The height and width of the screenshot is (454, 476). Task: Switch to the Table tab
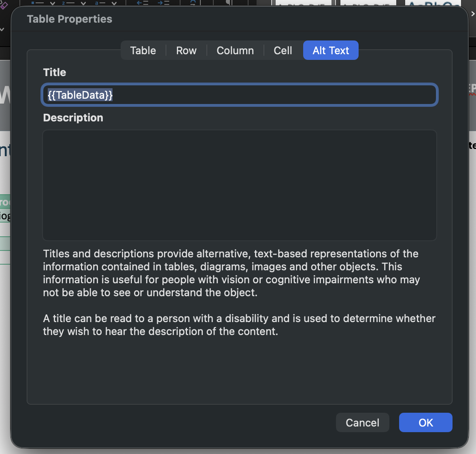(x=143, y=51)
